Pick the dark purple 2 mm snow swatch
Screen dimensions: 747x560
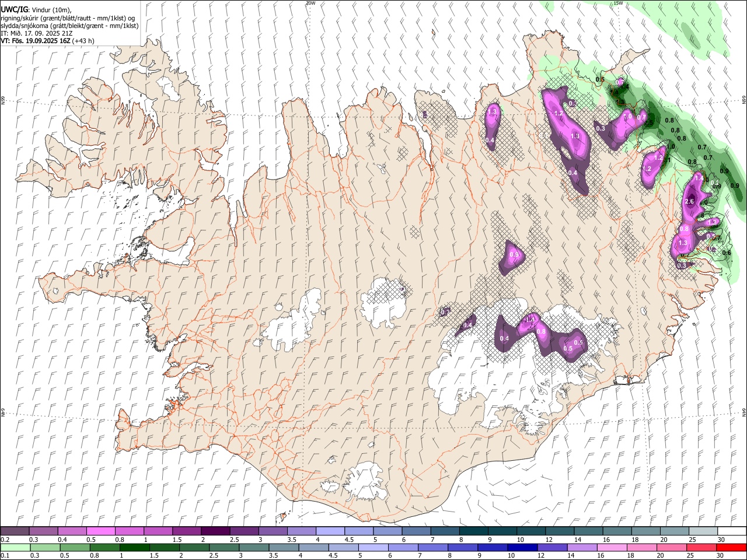click(215, 531)
